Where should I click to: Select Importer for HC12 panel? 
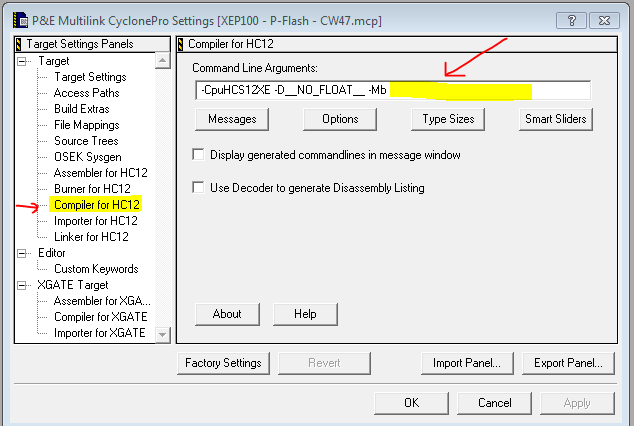[x=96, y=221]
